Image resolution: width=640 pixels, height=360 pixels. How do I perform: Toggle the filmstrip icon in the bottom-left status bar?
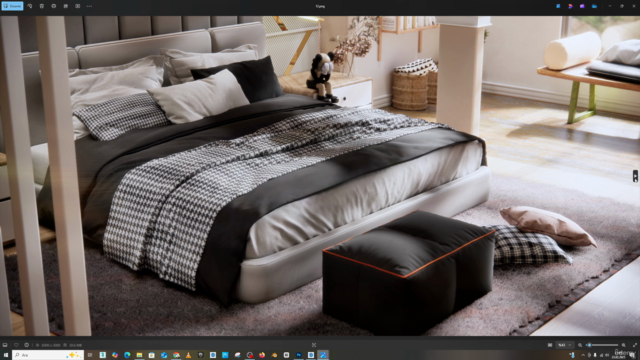tap(5, 345)
